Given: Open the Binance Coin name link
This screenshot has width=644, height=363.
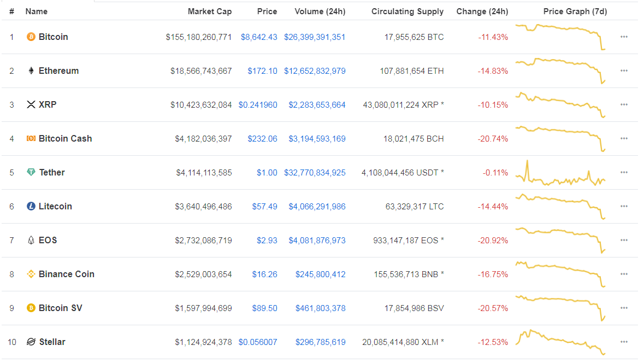Looking at the screenshot, I should (66, 274).
